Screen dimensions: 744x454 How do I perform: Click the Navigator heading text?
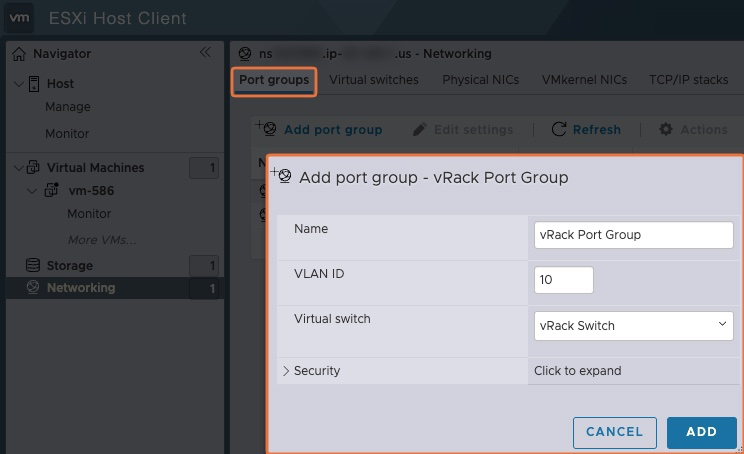62,54
